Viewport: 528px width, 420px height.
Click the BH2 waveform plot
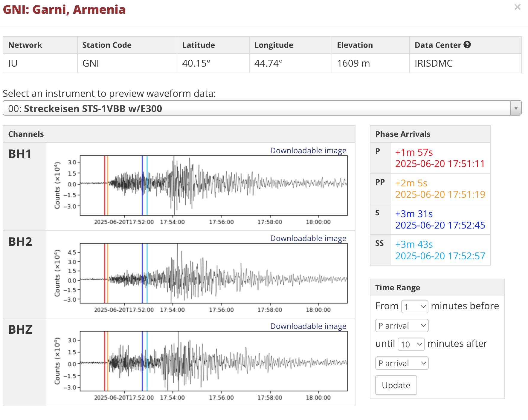pyautogui.click(x=213, y=273)
